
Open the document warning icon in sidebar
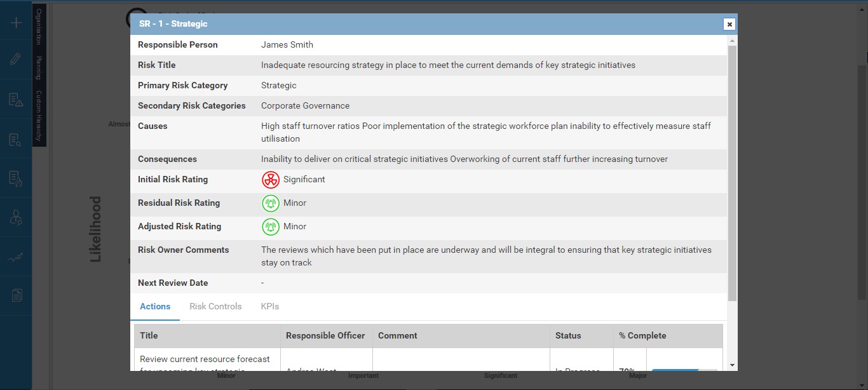(16, 100)
